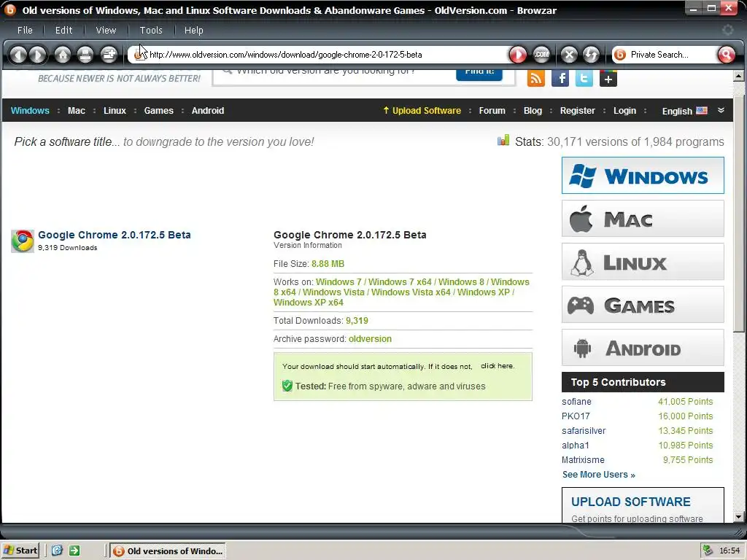Click the Windows platform banner button
Image resolution: width=747 pixels, height=560 pixels.
tap(643, 175)
